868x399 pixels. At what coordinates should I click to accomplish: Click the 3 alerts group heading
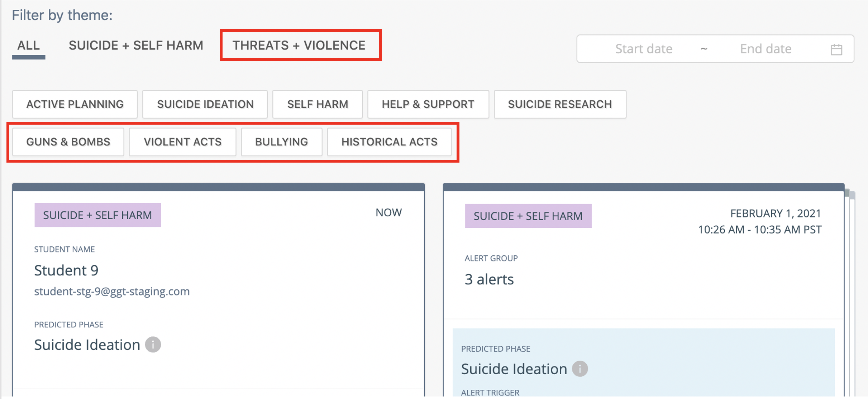coord(489,279)
